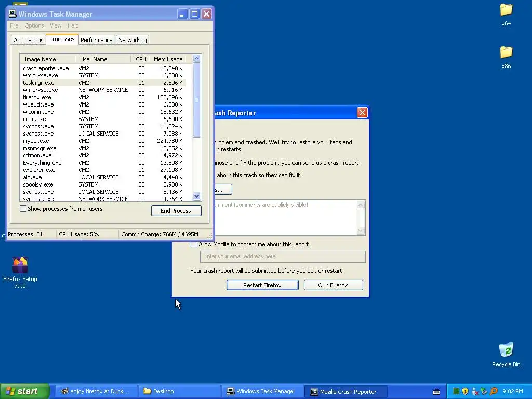Click CPU Usage: 5% in status bar
The image size is (532, 399).
click(79, 234)
